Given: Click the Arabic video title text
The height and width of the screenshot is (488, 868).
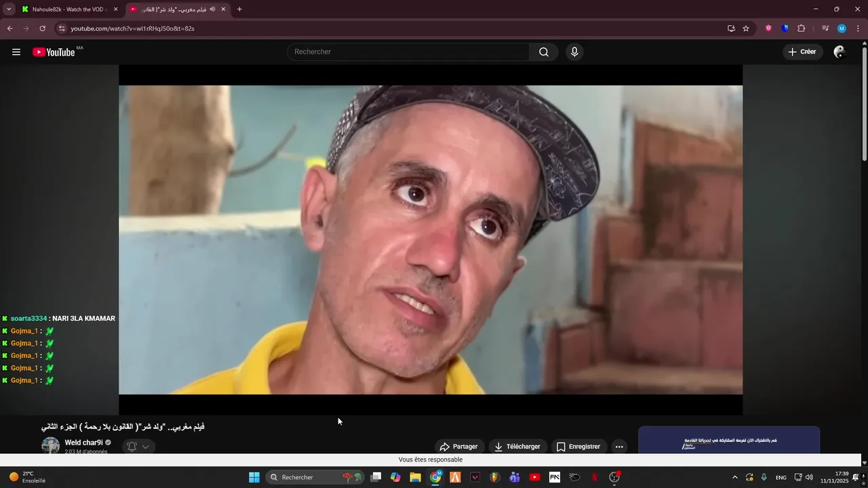Looking at the screenshot, I should coord(123,427).
